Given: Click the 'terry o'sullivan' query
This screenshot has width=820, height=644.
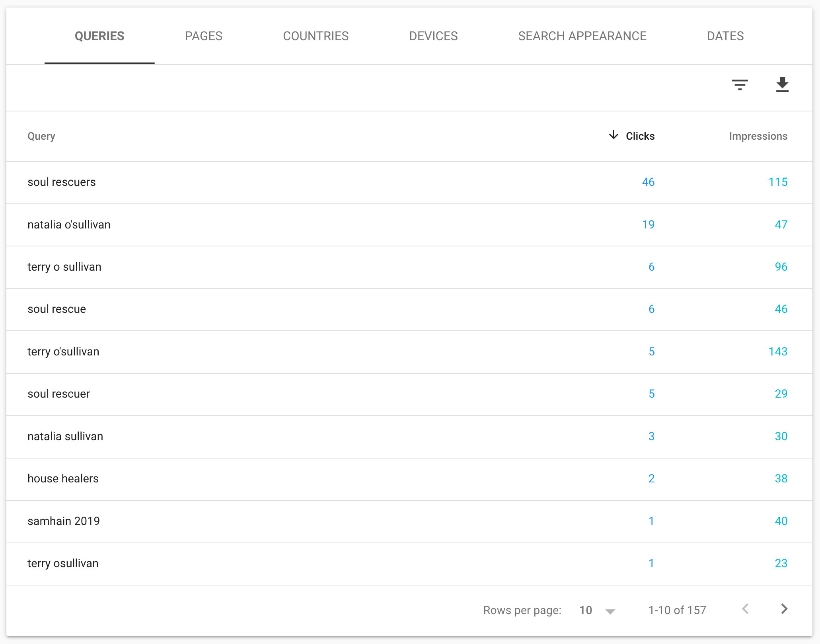Looking at the screenshot, I should click(x=64, y=351).
